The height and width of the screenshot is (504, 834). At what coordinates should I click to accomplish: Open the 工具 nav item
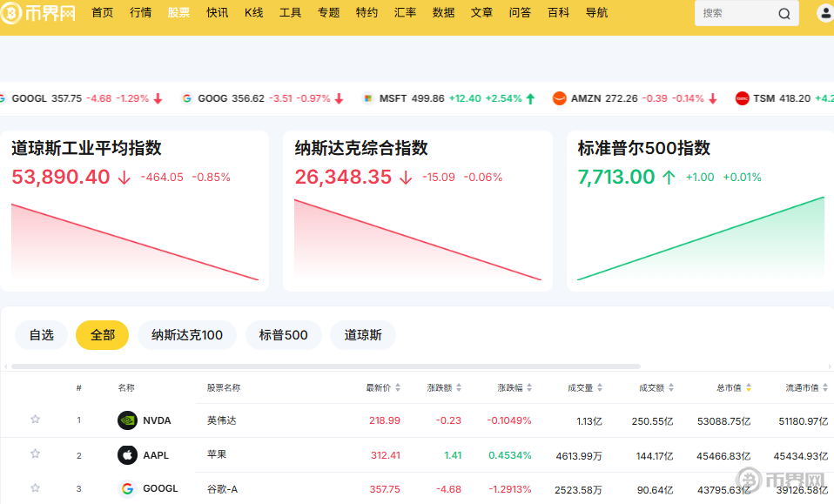[291, 13]
